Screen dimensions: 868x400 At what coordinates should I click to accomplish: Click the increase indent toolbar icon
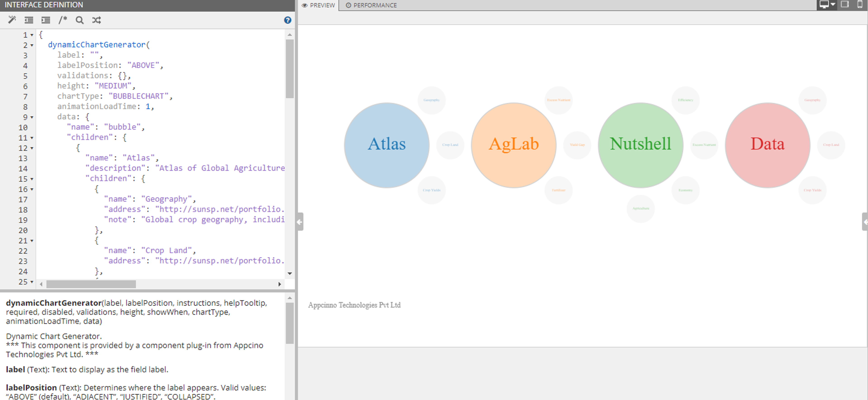tap(46, 20)
